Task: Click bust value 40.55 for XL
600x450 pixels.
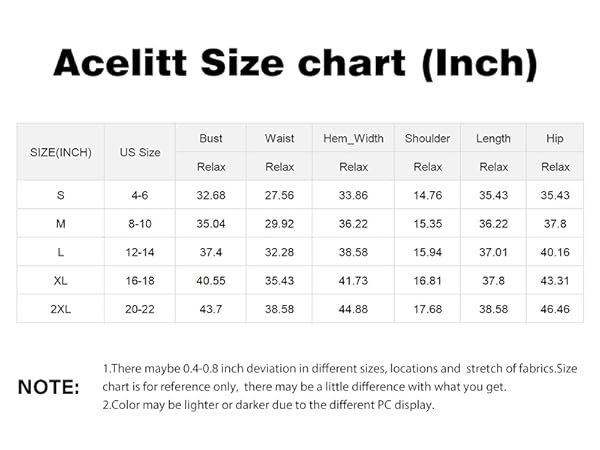Action: pos(211,280)
